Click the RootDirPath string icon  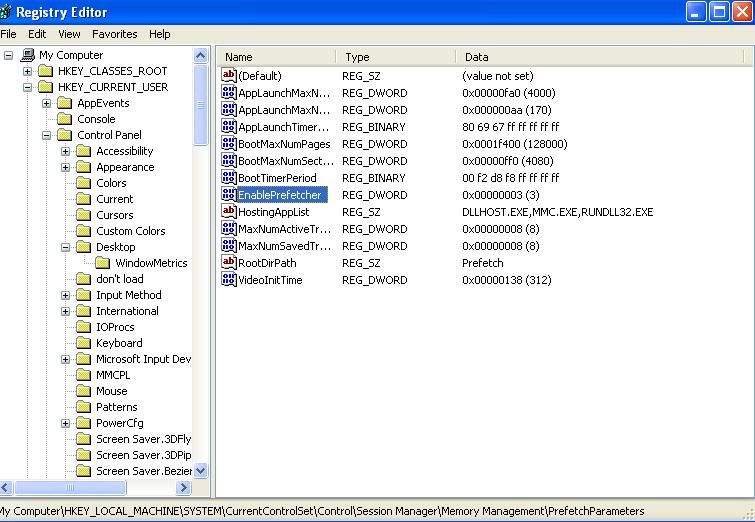tap(229, 262)
